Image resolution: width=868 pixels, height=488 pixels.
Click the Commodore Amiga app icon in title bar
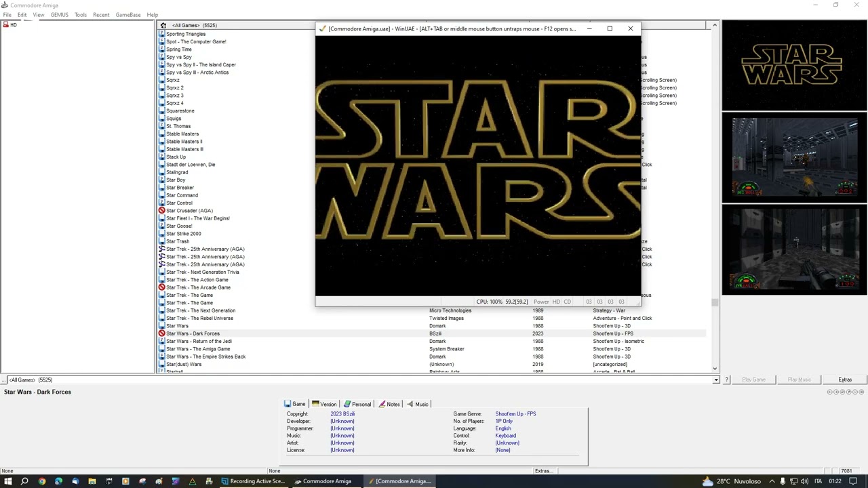pyautogui.click(x=5, y=5)
